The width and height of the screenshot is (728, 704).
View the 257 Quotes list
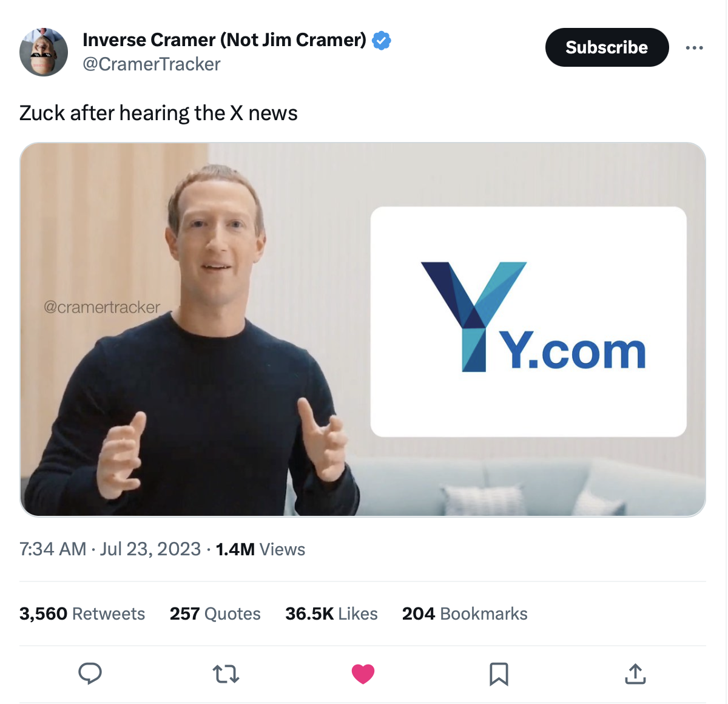point(215,614)
